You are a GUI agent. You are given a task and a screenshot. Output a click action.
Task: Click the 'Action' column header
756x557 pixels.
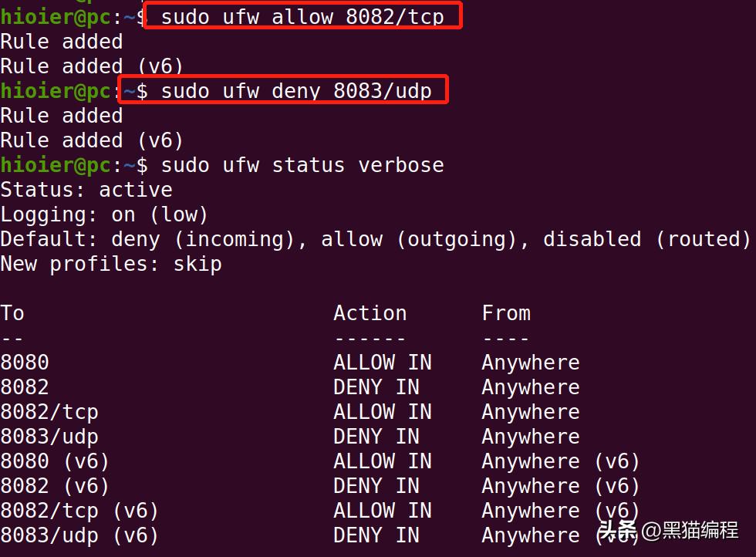[x=370, y=313]
